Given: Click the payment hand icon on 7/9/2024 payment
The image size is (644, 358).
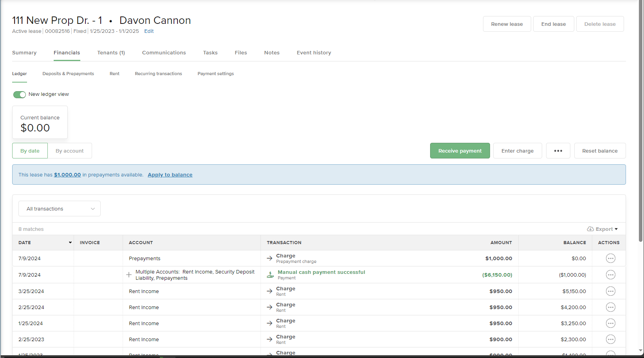Looking at the screenshot, I should point(270,275).
